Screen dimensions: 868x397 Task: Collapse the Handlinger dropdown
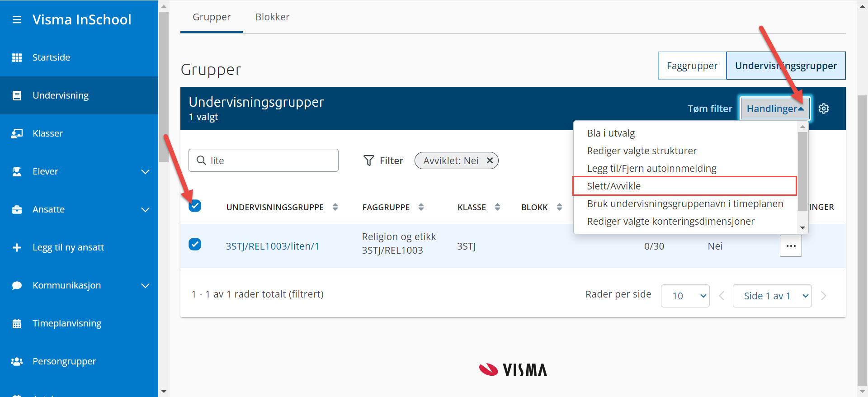(x=775, y=109)
